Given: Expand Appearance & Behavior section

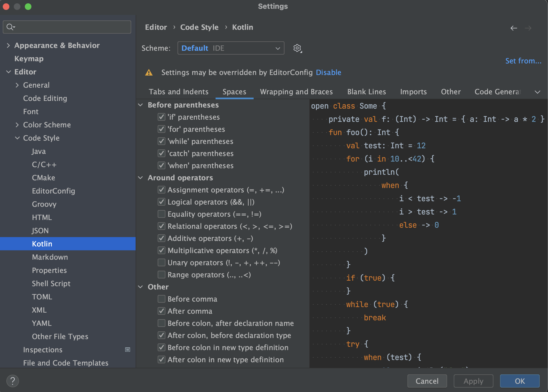Looking at the screenshot, I should pos(8,45).
